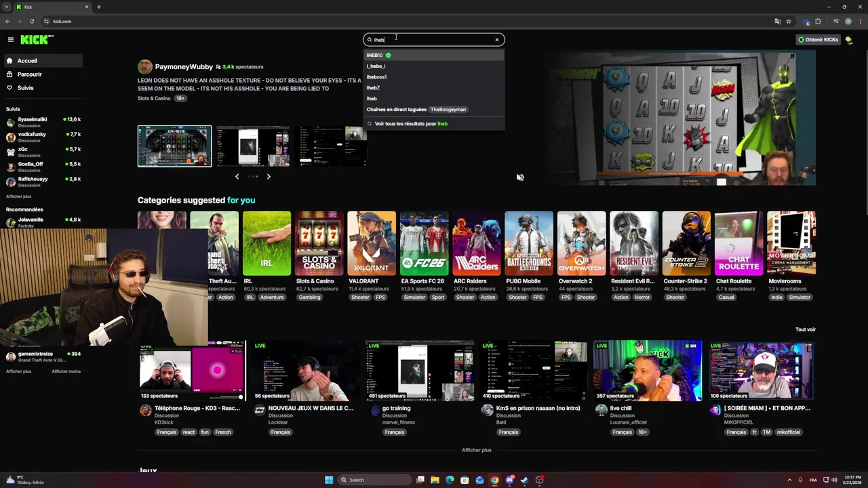Select first featured stream thumbnail
The width and height of the screenshot is (868, 488).
[x=174, y=146]
